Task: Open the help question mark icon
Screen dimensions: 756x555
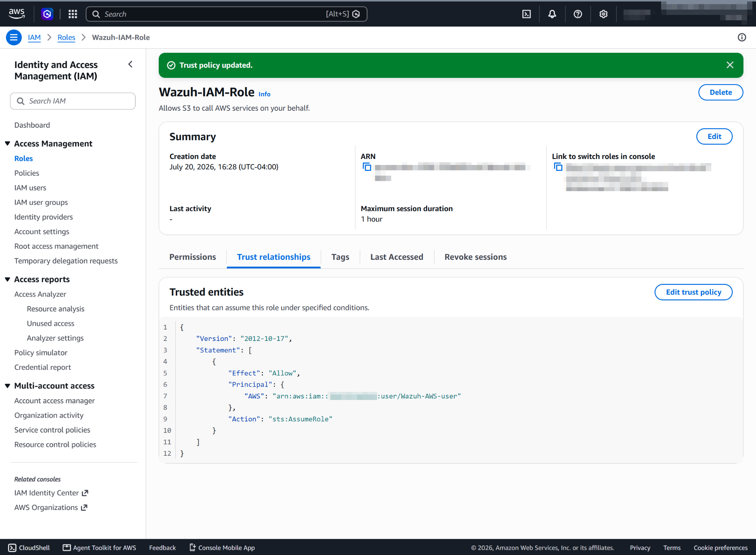Action: [578, 14]
